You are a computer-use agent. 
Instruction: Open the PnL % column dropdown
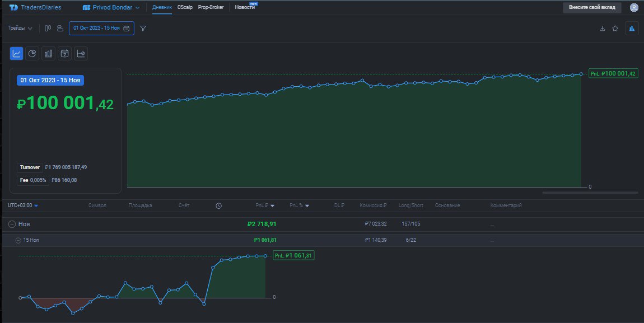(x=300, y=205)
